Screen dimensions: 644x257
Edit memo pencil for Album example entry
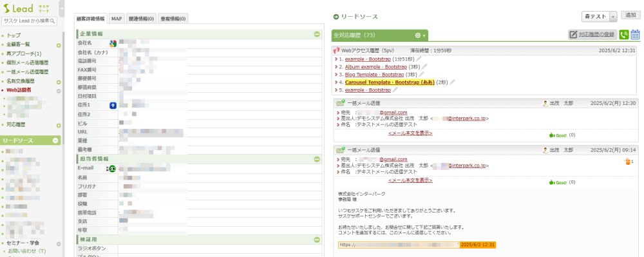(x=424, y=66)
